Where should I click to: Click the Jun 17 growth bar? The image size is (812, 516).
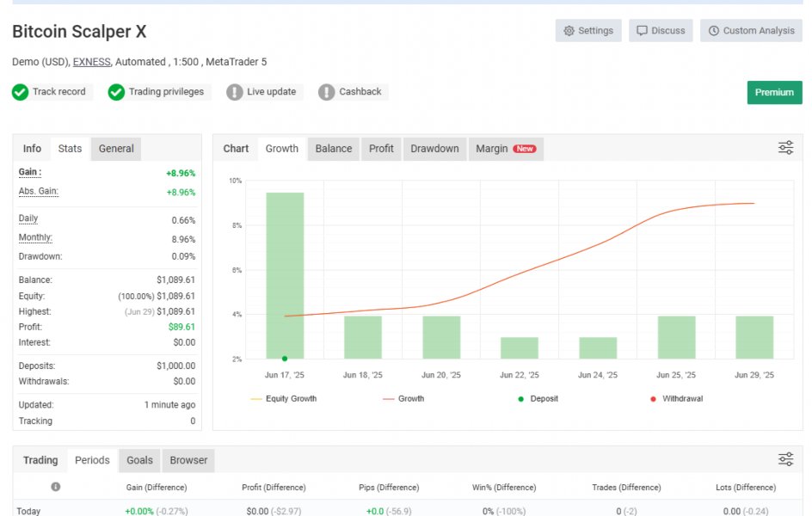coord(285,275)
